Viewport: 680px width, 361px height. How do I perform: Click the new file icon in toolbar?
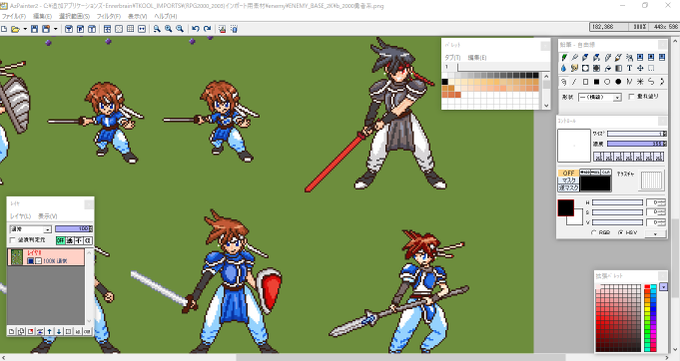[4, 29]
